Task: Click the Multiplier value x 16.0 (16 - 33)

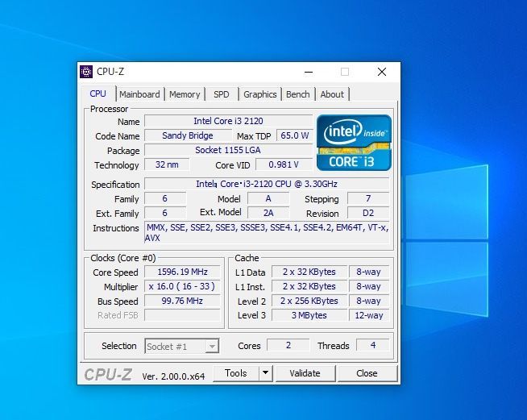Action: point(182,286)
